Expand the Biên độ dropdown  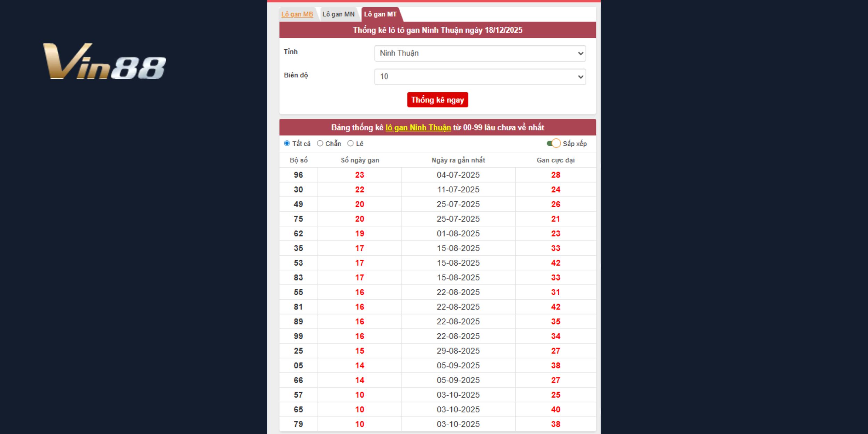pyautogui.click(x=480, y=77)
